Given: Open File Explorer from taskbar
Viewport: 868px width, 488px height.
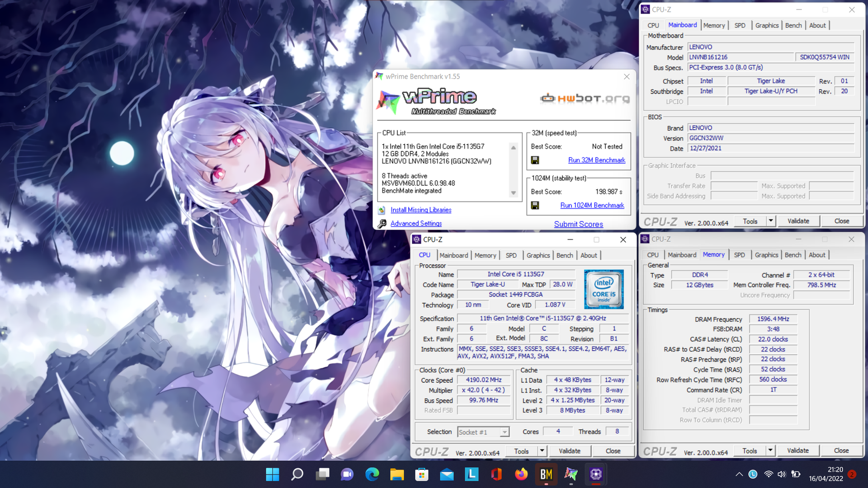Looking at the screenshot, I should [397, 474].
